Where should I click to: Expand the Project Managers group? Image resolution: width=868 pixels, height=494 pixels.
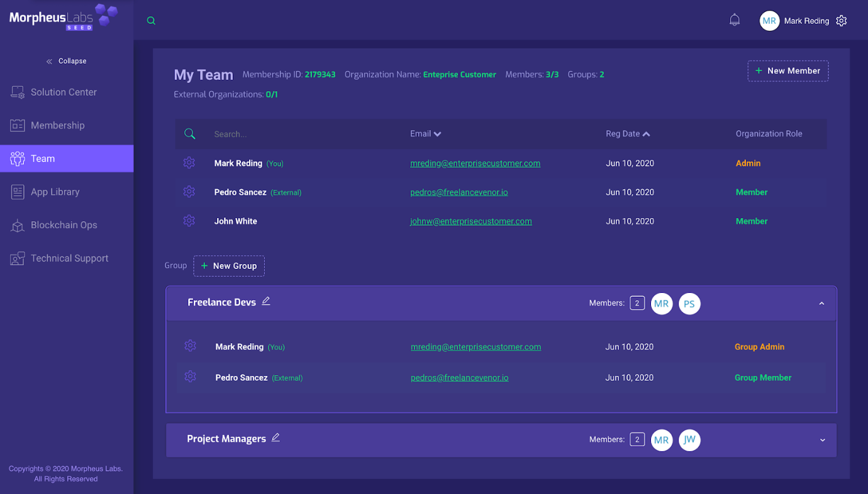[821, 440]
